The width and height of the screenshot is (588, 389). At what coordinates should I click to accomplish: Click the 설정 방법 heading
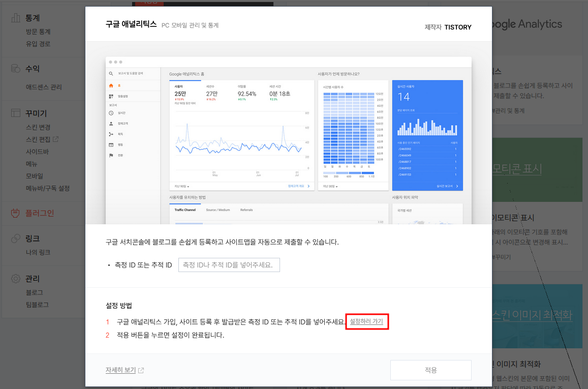pos(118,305)
